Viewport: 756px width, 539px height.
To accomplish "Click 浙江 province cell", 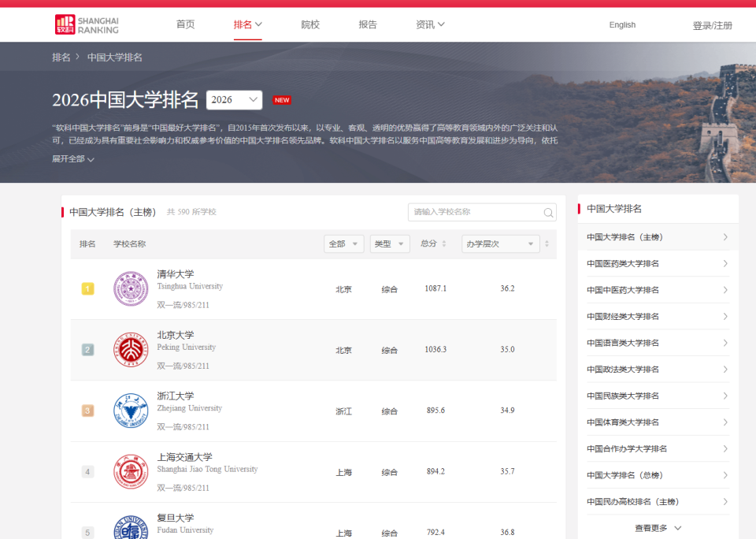I will tap(344, 411).
